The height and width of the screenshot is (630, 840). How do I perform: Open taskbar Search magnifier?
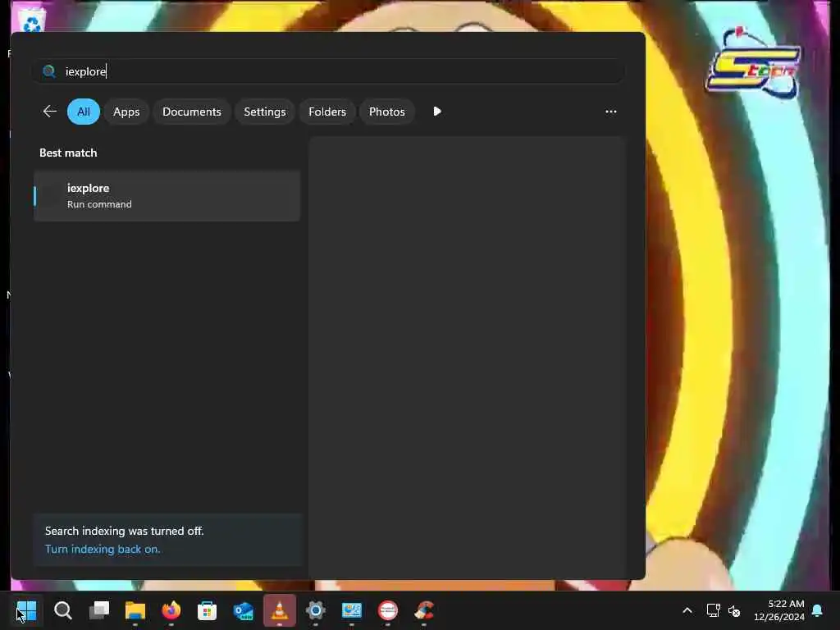62,610
